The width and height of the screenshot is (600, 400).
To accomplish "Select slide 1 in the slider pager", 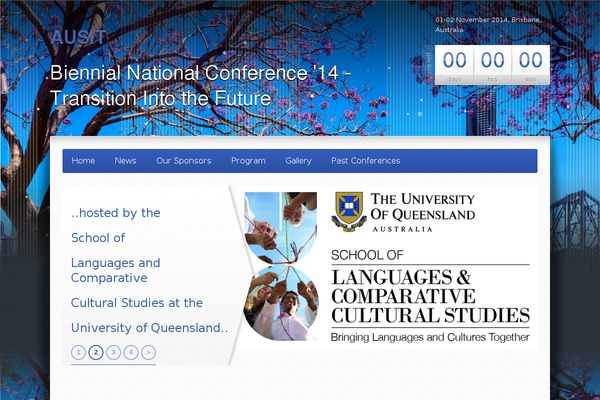I will (78, 352).
